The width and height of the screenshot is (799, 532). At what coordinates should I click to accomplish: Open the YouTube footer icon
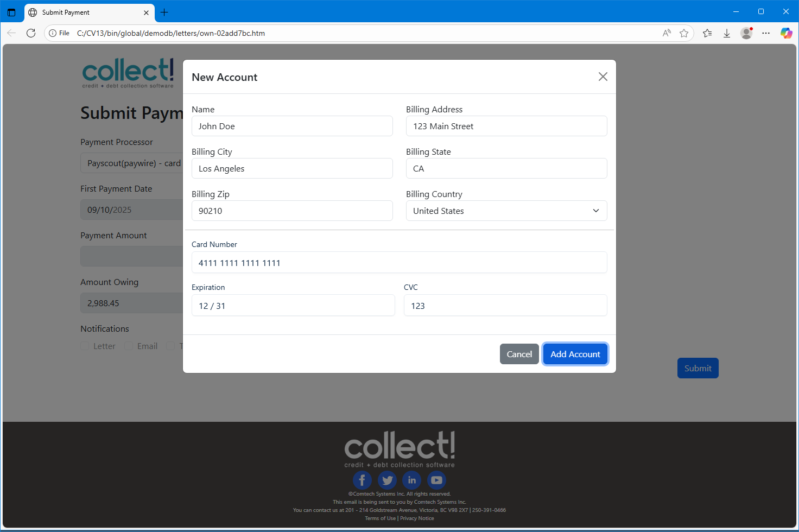point(436,480)
